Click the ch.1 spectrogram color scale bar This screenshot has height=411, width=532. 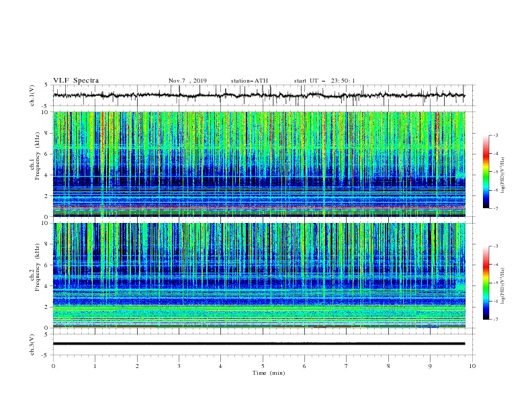(486, 171)
